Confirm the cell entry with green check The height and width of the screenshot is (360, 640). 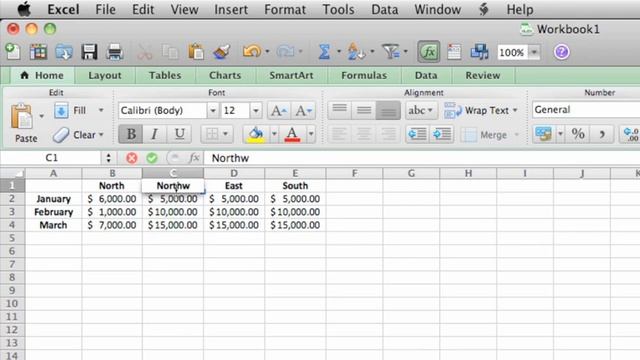[152, 158]
